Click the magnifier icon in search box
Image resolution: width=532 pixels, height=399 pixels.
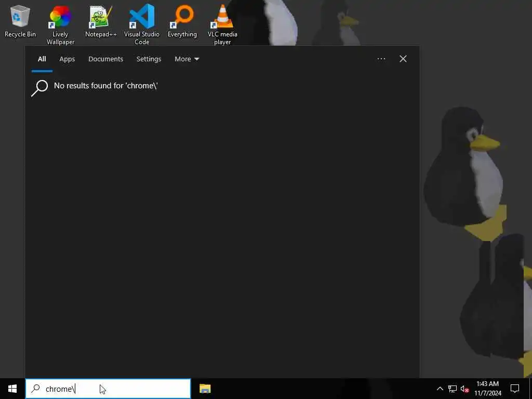[x=35, y=389]
